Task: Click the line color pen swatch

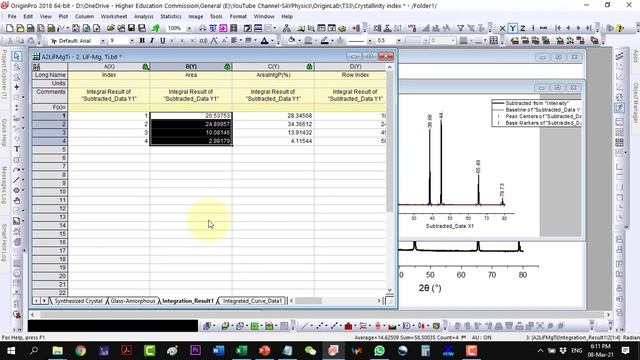Action: [324, 40]
